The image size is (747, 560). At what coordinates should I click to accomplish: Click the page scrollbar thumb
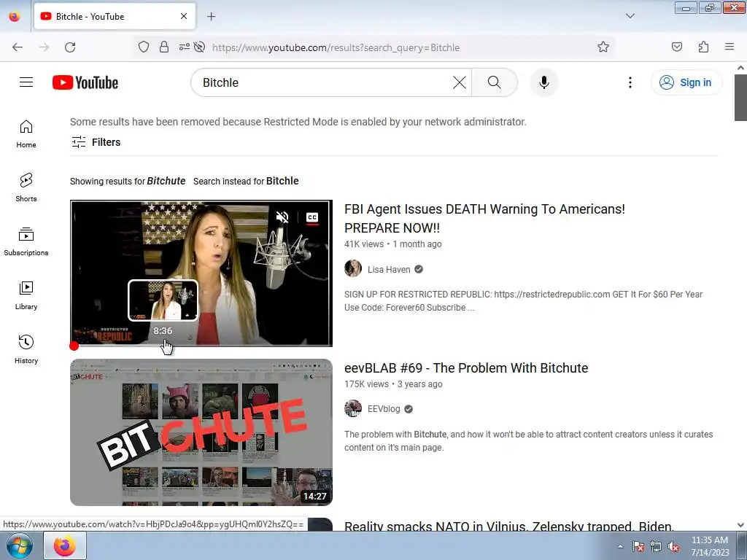coord(740,98)
